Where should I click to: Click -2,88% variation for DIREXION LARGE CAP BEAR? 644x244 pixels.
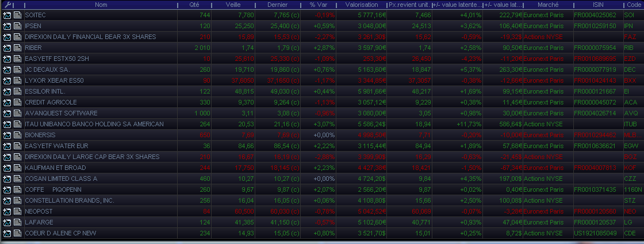point(325,157)
